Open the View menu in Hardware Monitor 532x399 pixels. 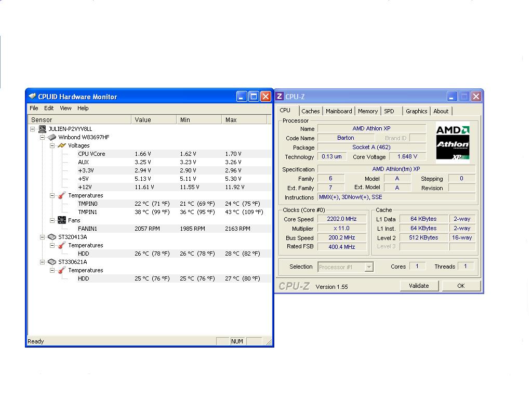point(65,108)
